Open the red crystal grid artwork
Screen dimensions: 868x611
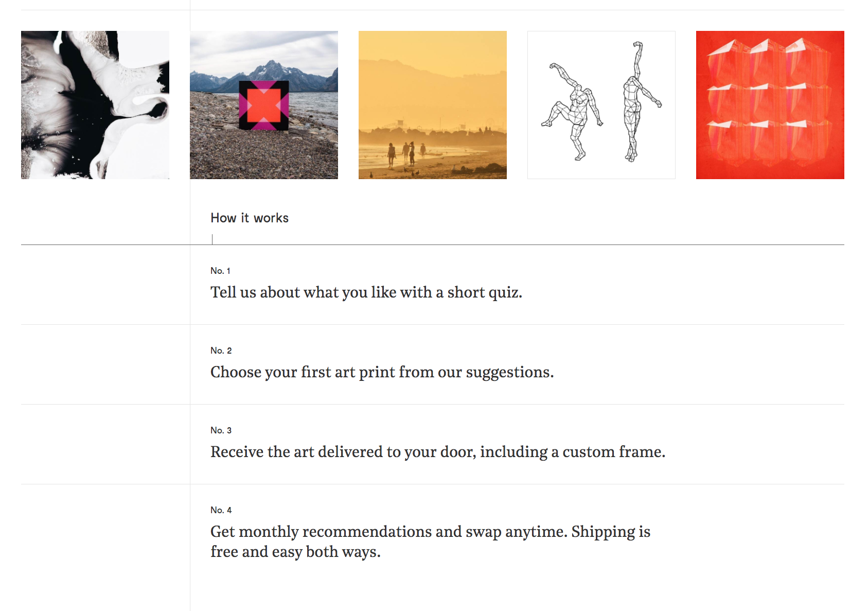point(770,105)
